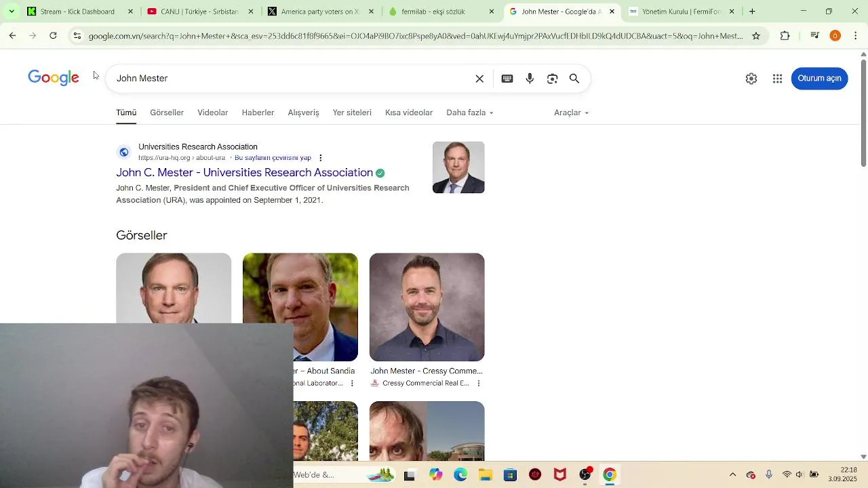Bookmark this page with the star icon
Screen dimensions: 868x488
click(x=756, y=36)
